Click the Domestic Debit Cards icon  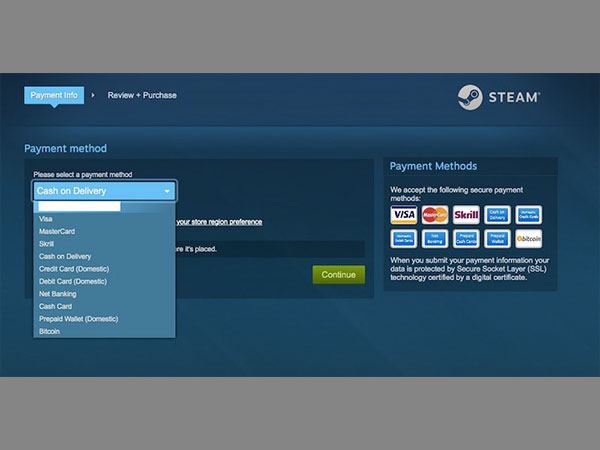404,239
